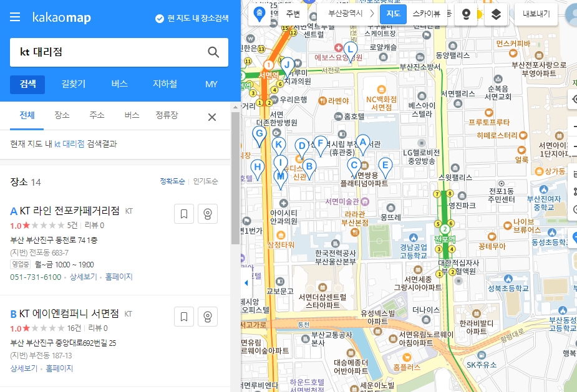Switch to the 버스 top tab
The image size is (577, 392).
pyautogui.click(x=119, y=84)
